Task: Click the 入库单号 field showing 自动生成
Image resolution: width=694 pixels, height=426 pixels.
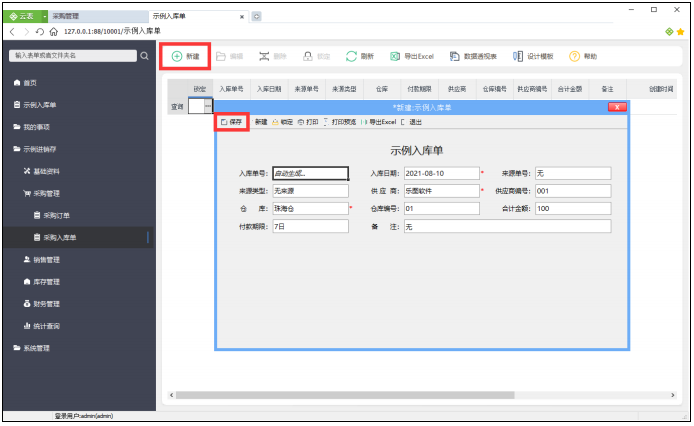Action: [x=310, y=173]
